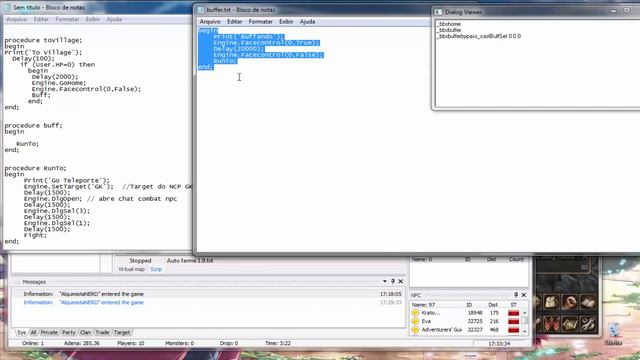Switch to the Trade messages tab
The width and height of the screenshot is (640, 360).
102,333
